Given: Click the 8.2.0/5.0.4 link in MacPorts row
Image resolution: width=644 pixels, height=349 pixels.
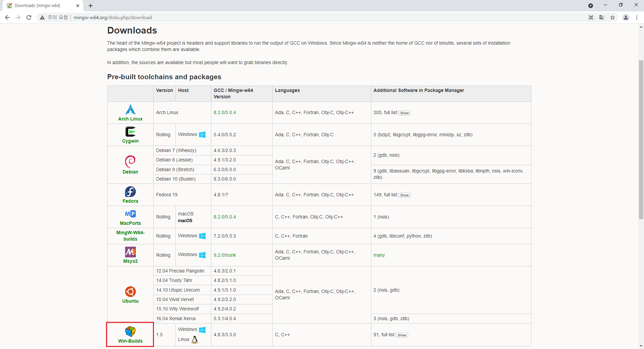Looking at the screenshot, I should coord(225,217).
